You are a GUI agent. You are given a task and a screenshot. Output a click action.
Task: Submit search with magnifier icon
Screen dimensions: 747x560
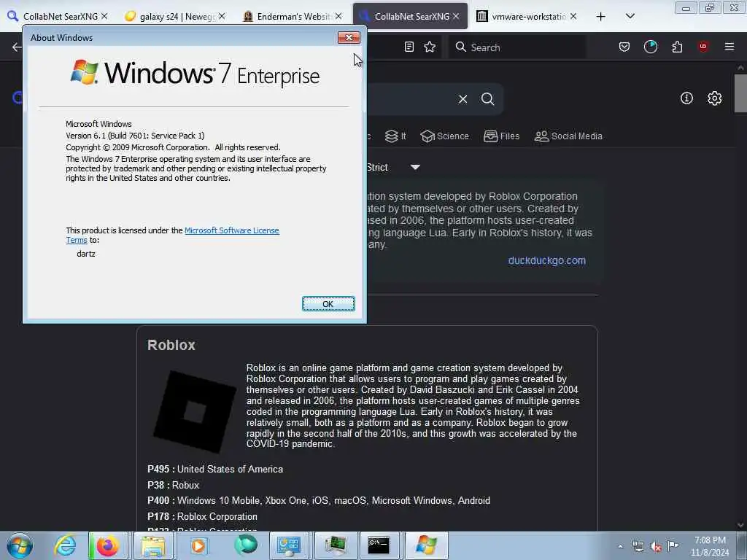point(487,99)
